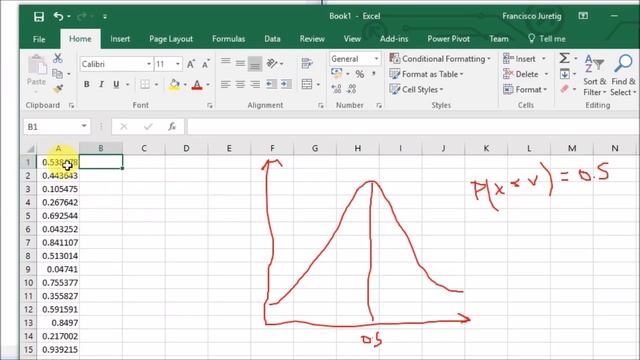
Task: Click the Save icon in the quick access toolbar
Action: (x=39, y=16)
